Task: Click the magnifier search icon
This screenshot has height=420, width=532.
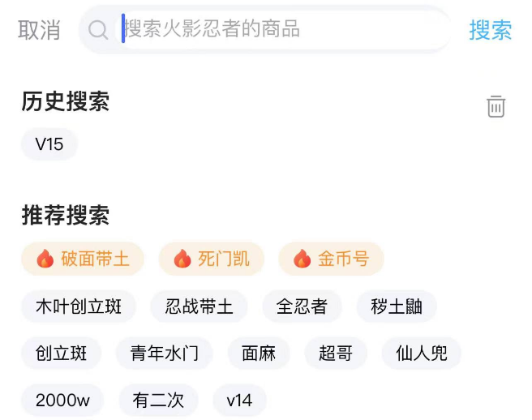Action: (98, 30)
